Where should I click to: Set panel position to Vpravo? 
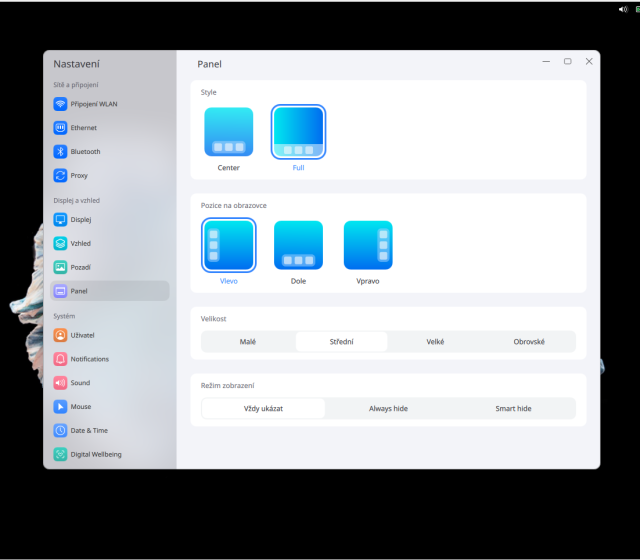[368, 245]
